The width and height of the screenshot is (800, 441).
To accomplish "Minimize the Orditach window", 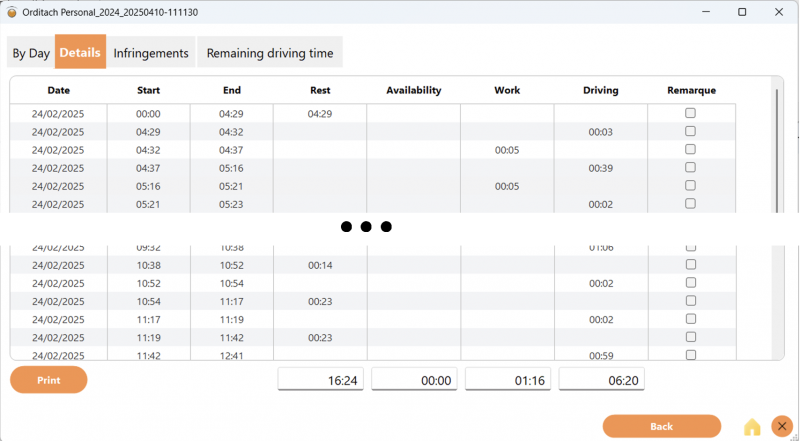I will click(706, 12).
